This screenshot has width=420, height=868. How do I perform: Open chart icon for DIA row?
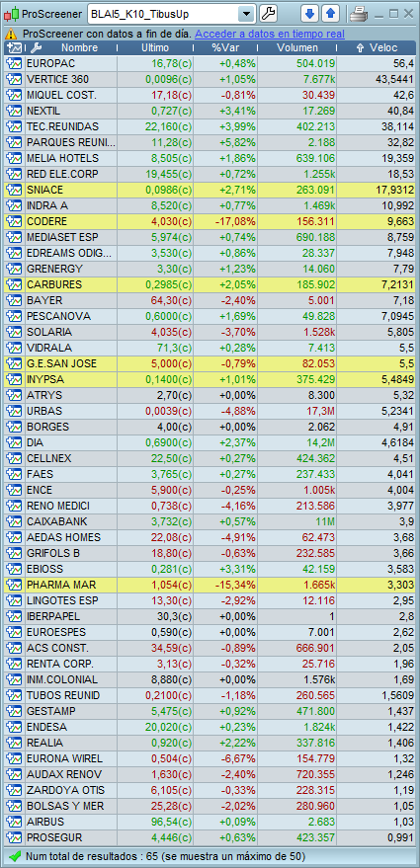(13, 442)
